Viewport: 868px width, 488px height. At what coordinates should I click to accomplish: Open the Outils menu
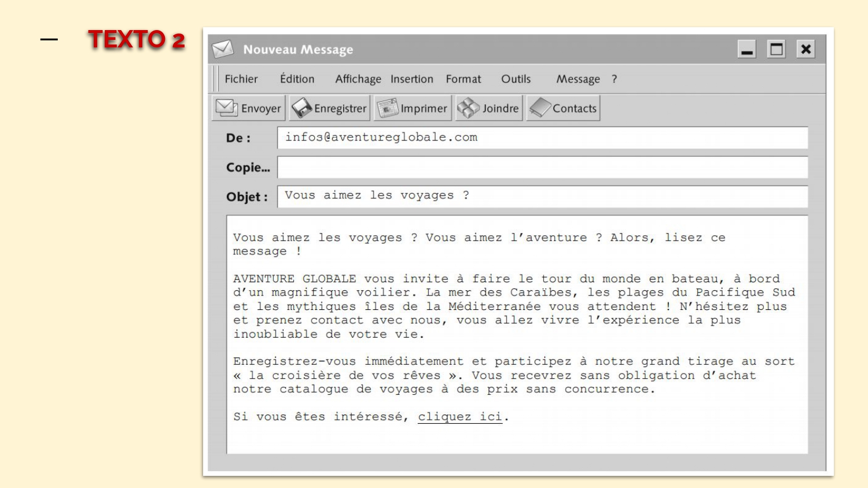(x=516, y=79)
